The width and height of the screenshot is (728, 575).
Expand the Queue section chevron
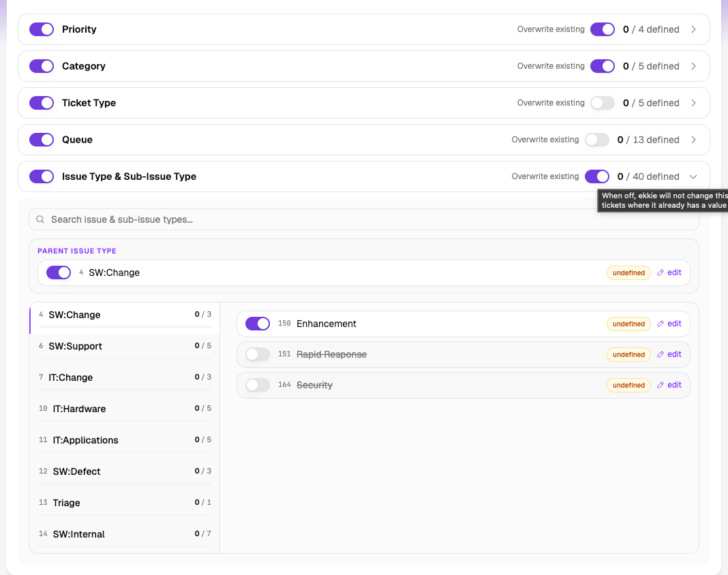(x=693, y=140)
